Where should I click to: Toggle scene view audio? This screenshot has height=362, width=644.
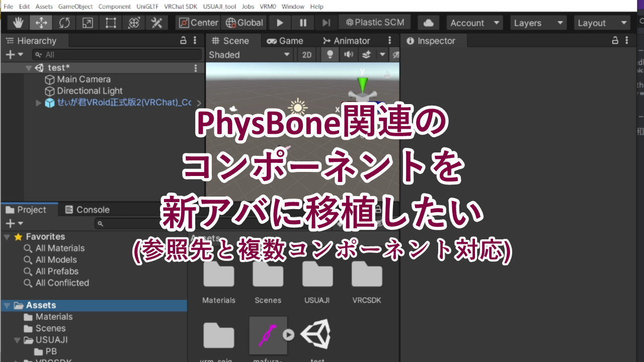click(348, 54)
